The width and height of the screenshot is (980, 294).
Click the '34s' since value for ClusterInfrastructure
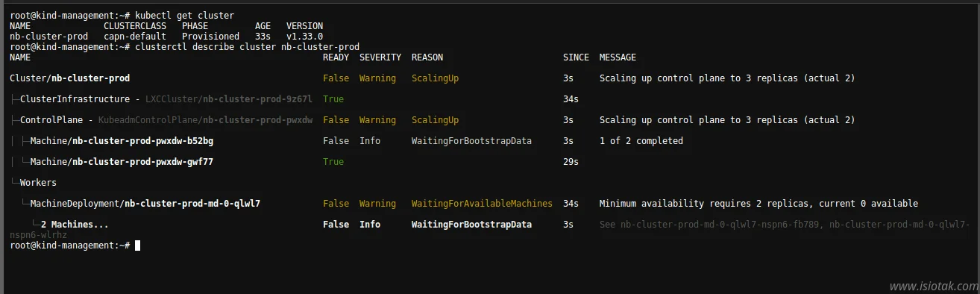point(571,98)
